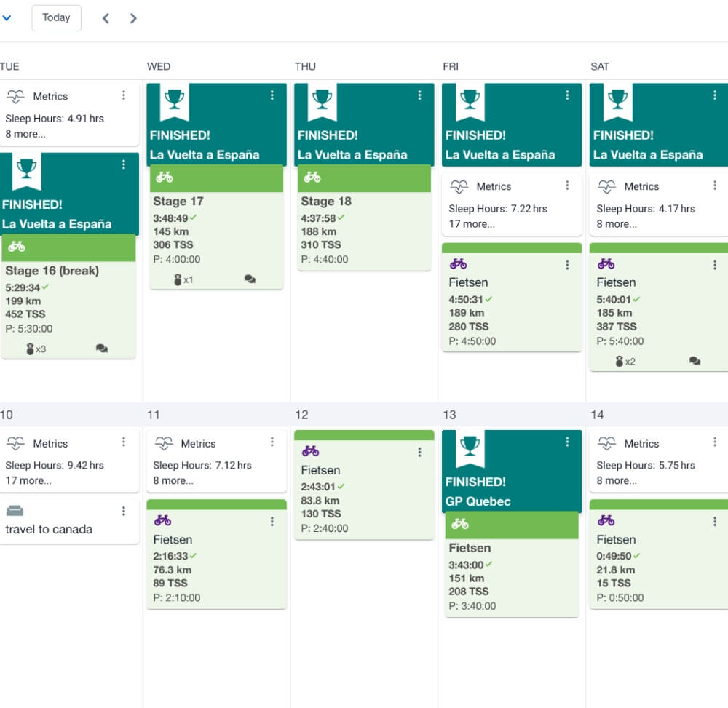
Task: Open the three-dot menu on travel to canada
Action: coord(124,511)
